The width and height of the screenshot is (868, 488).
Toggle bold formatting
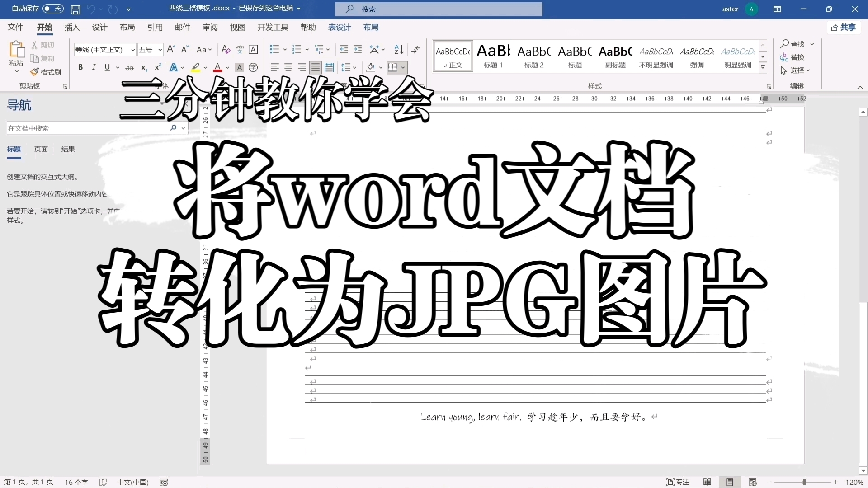pos(80,67)
